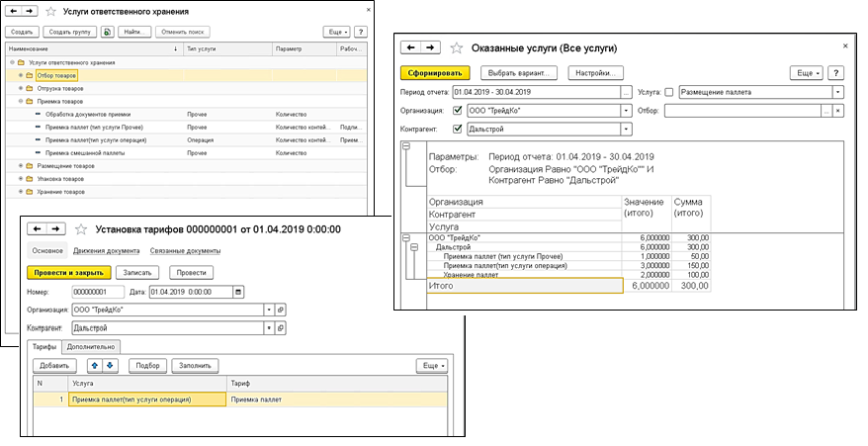Click the Создать группу button

(x=70, y=32)
